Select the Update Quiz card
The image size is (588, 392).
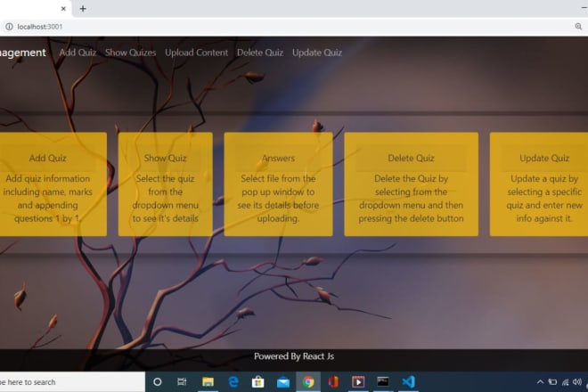pyautogui.click(x=539, y=184)
